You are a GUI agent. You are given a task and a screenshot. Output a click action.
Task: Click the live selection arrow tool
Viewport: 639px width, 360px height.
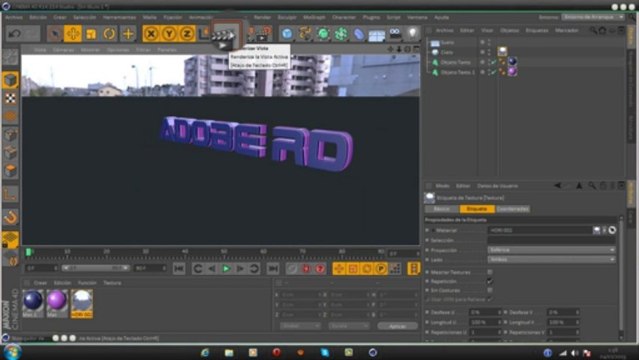[54, 33]
